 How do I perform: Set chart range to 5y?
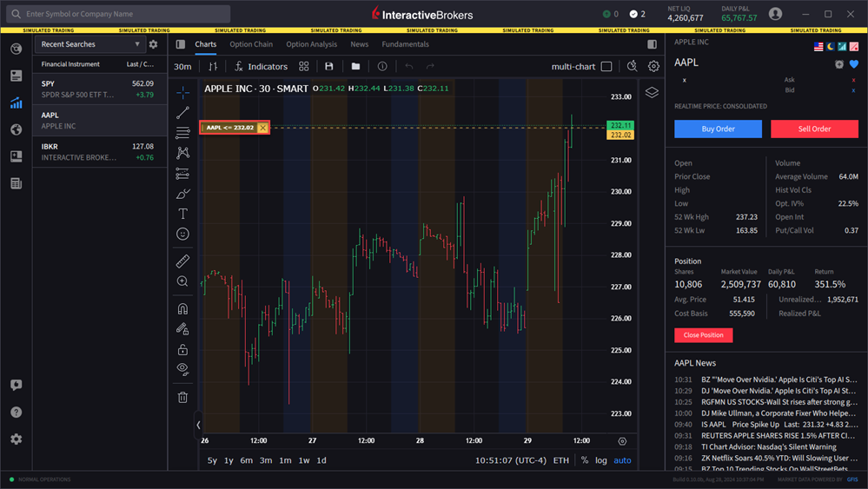212,460
